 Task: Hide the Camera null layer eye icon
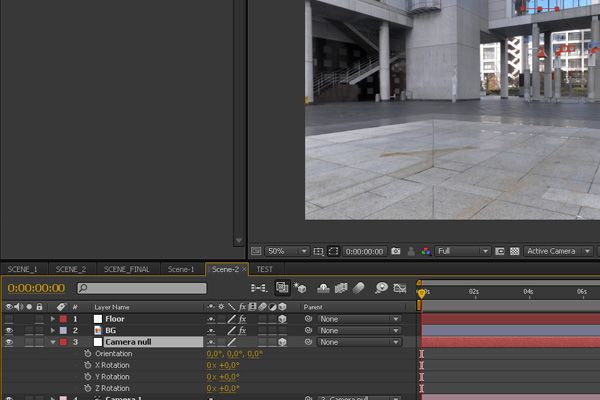(9, 342)
